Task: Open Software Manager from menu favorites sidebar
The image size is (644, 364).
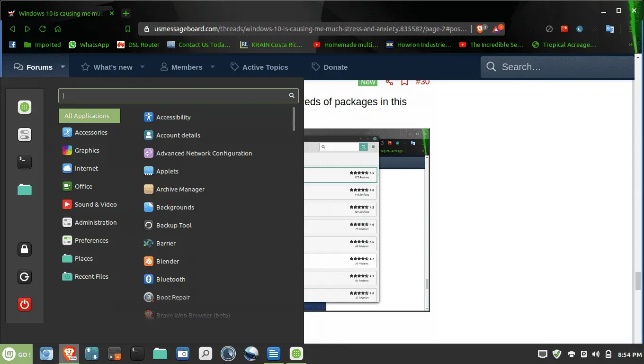Action: pos(25,107)
